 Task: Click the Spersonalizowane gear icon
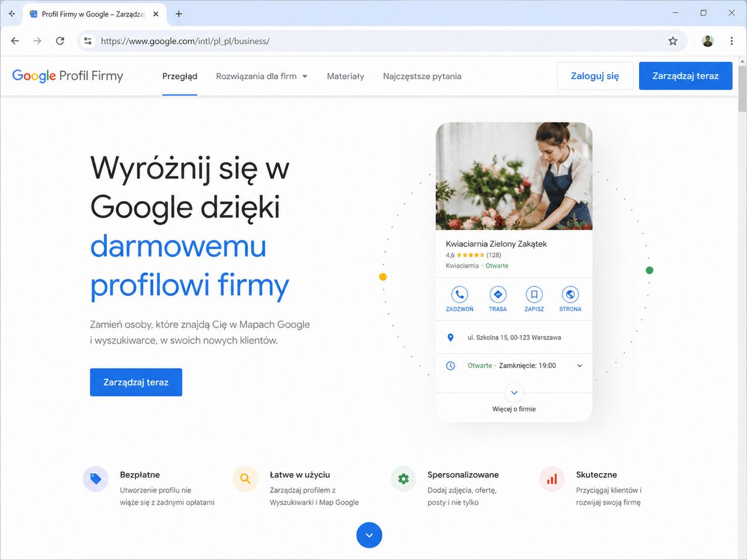[x=403, y=479]
